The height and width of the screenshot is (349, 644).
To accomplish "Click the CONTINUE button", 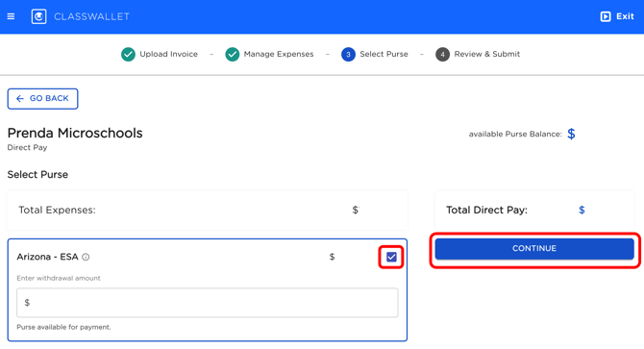I will pos(534,248).
